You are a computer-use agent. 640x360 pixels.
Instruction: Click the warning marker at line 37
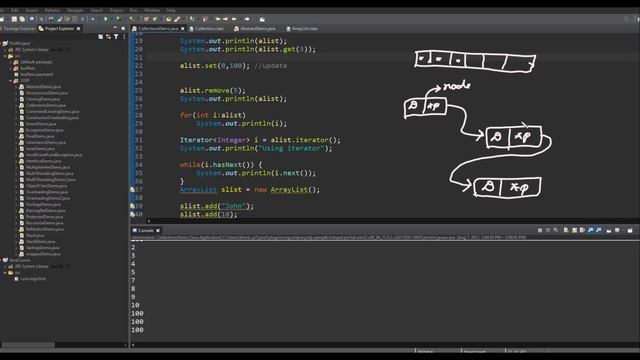(132, 190)
